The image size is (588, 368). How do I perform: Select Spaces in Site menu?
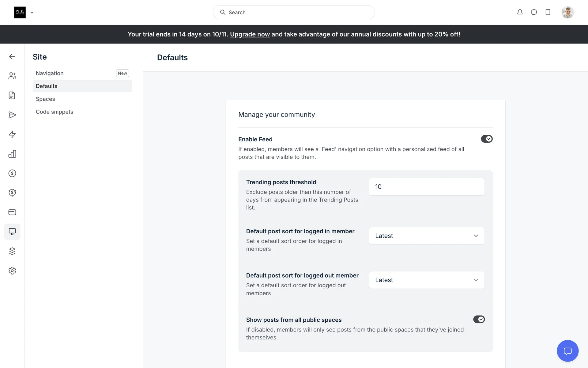45,99
